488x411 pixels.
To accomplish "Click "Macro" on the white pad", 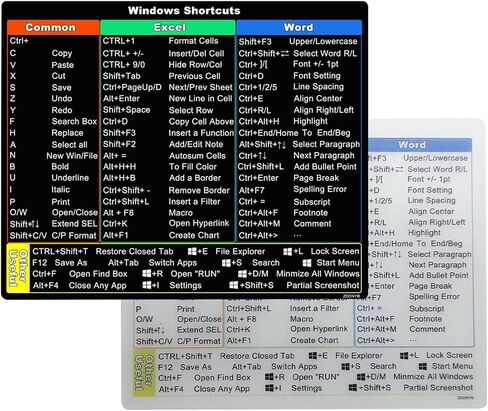I will click(302, 319).
